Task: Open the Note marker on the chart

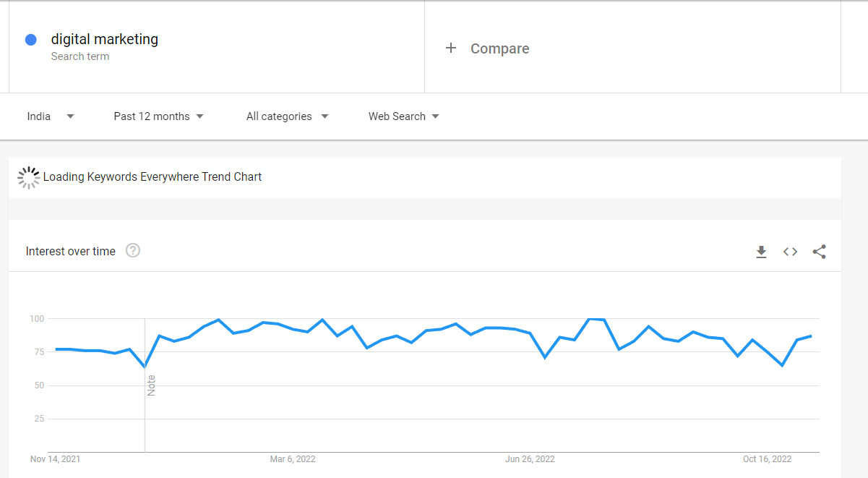Action: click(151, 385)
